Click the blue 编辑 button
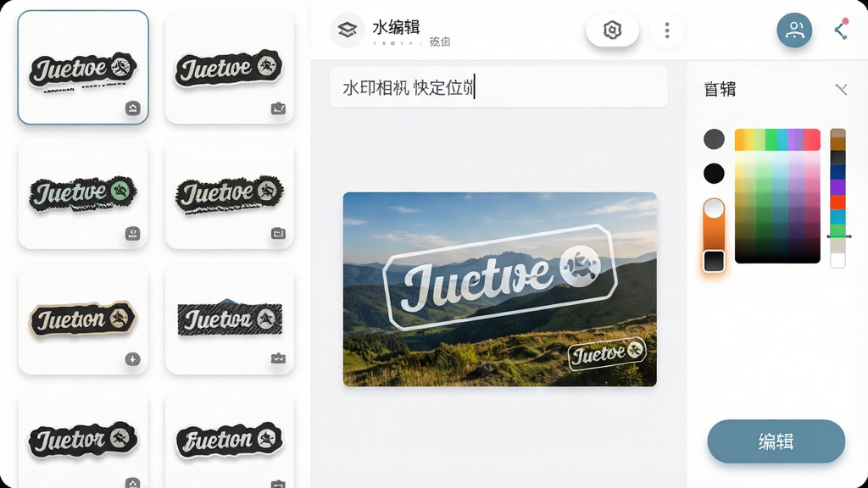Viewport: 868px width, 488px height. pyautogui.click(x=776, y=441)
